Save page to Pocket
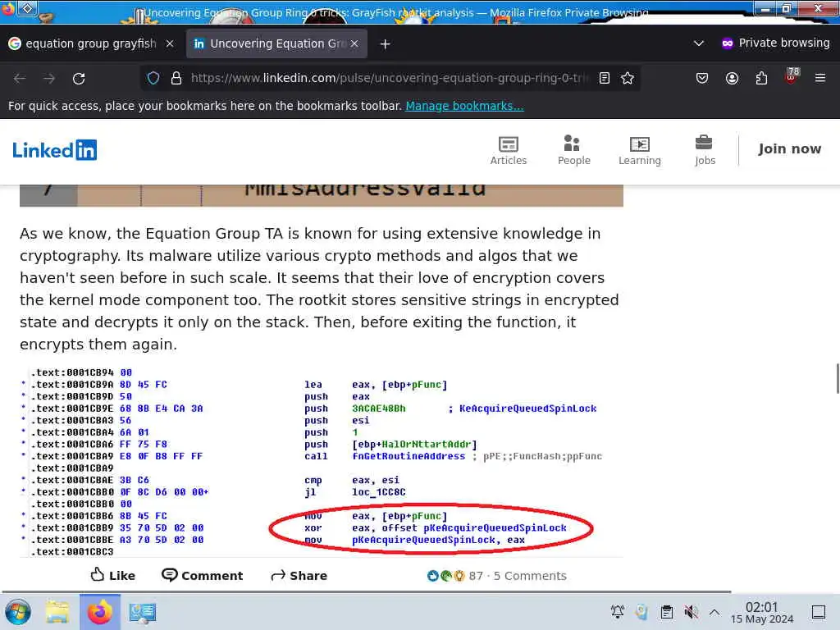 coord(702,78)
